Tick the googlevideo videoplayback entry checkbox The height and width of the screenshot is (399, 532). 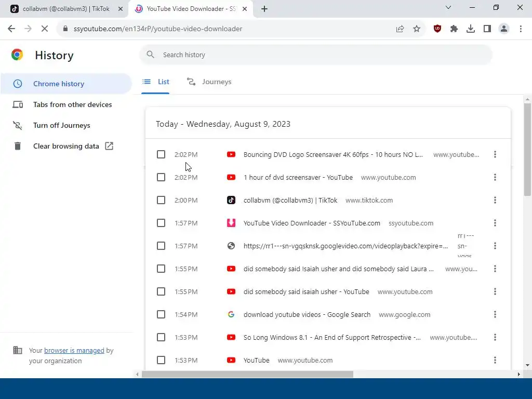161,246
